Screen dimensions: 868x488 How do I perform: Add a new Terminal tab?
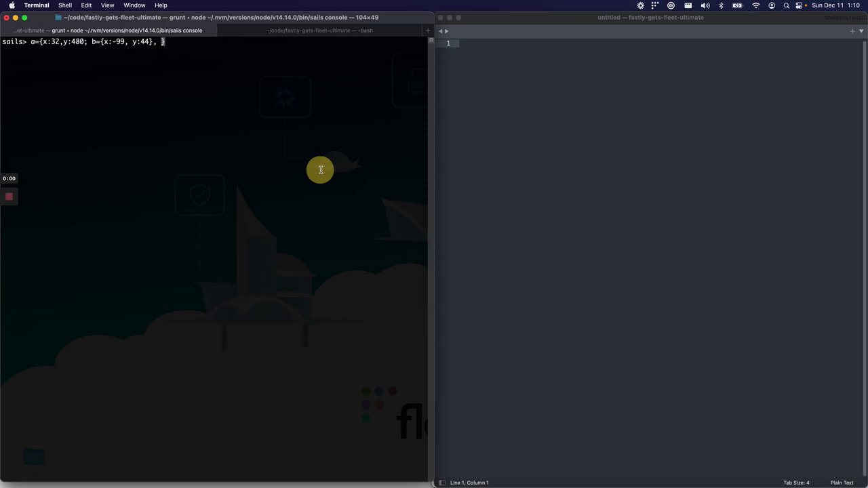427,30
